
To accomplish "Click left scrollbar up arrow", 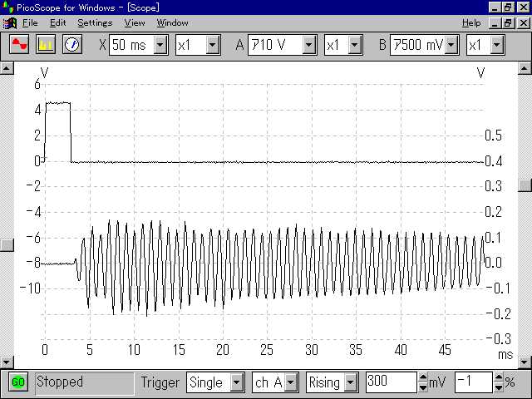I will coord(7,68).
